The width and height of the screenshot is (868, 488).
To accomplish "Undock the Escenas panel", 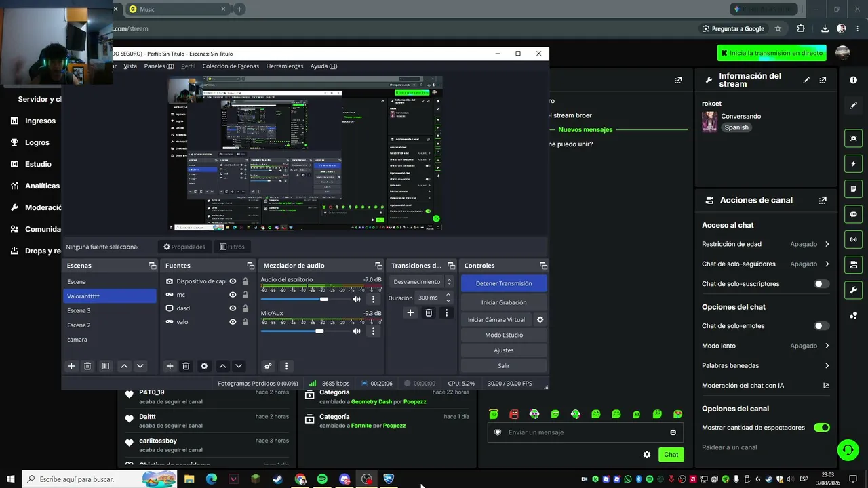I will tap(153, 266).
